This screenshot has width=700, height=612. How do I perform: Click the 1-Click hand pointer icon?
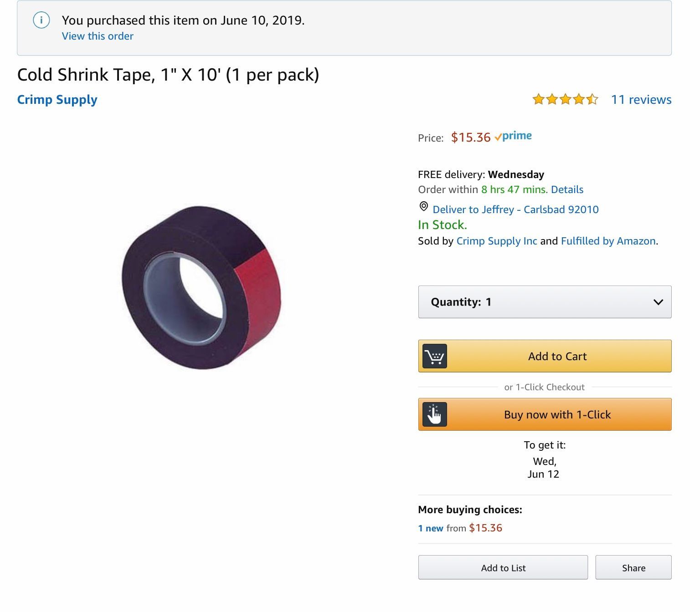point(434,414)
